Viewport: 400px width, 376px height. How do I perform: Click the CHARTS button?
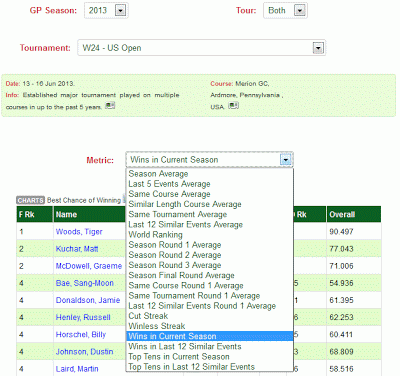click(x=30, y=200)
